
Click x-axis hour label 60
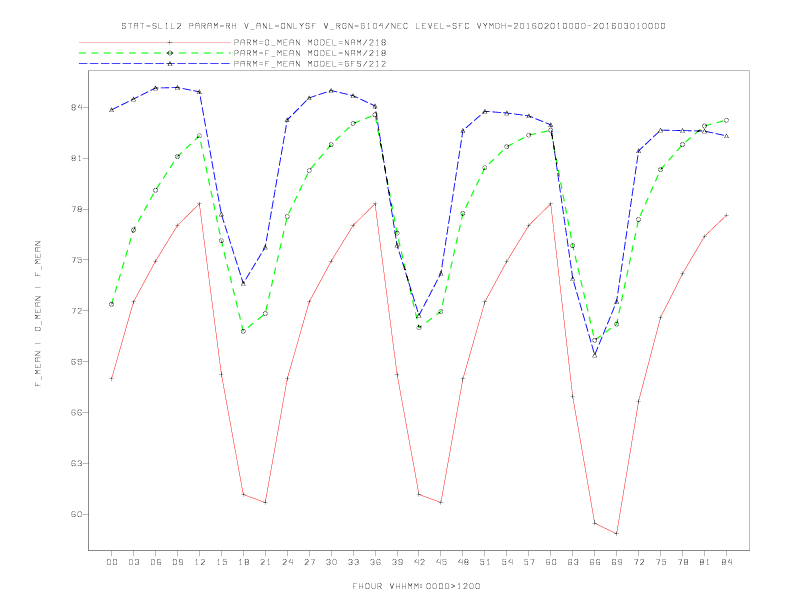(551, 562)
